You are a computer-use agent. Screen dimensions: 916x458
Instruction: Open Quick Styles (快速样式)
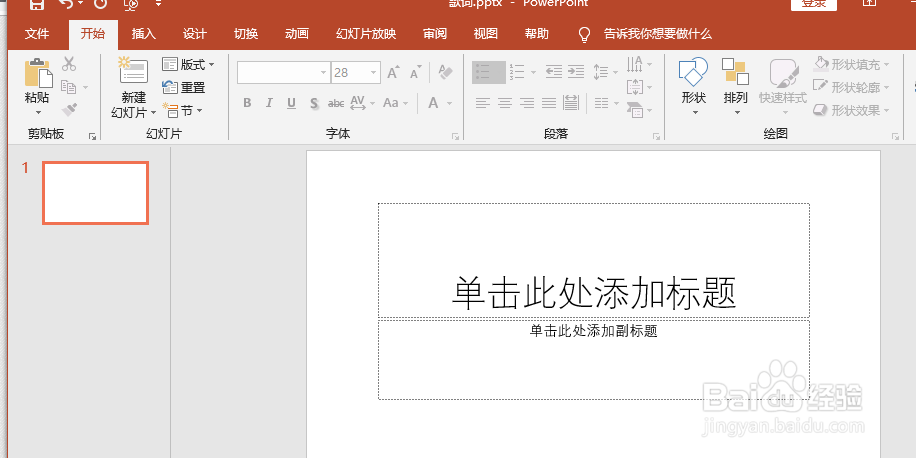783,85
